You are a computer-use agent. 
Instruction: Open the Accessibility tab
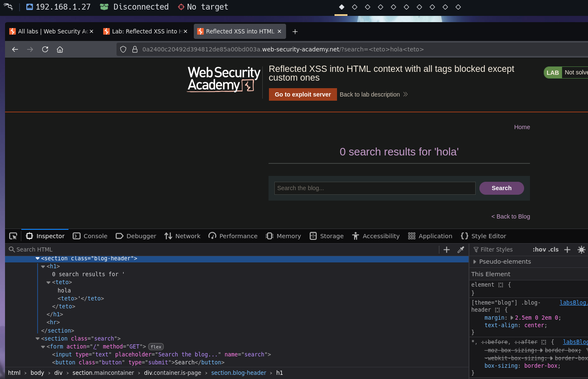pyautogui.click(x=376, y=236)
